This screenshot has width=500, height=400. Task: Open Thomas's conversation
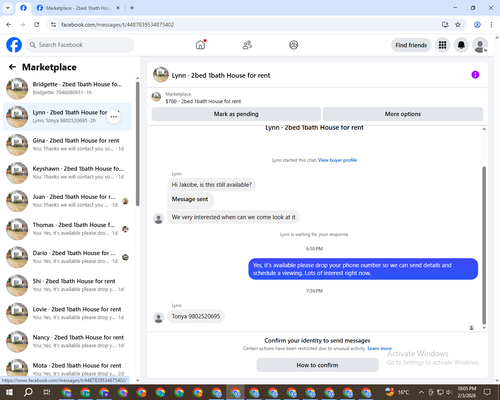67,229
